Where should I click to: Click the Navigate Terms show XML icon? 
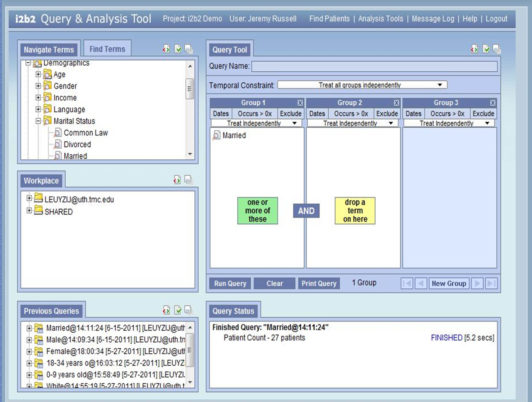coord(166,49)
